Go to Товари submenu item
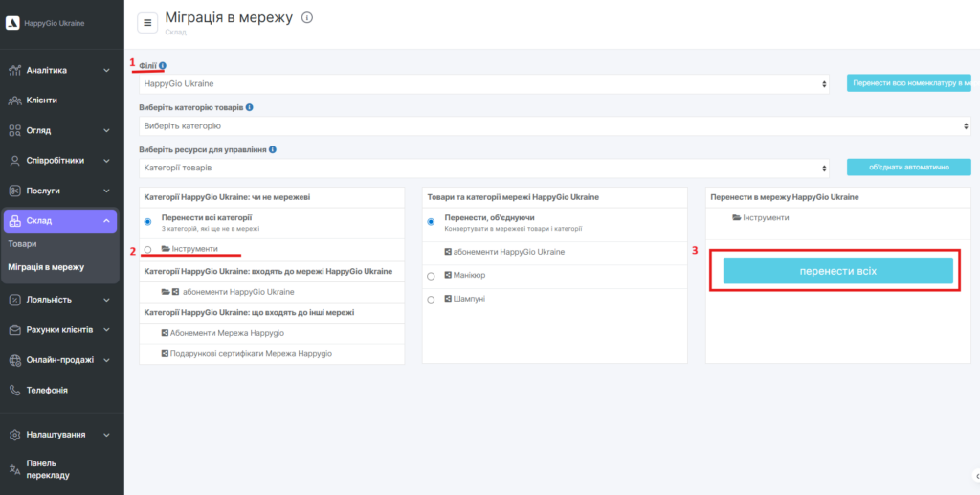 pyautogui.click(x=23, y=244)
